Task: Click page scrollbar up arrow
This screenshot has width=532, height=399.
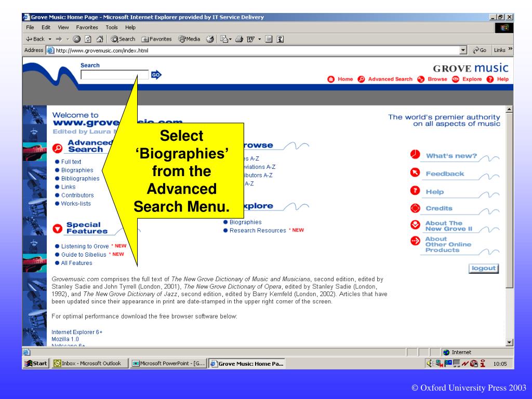Action: tap(509, 109)
